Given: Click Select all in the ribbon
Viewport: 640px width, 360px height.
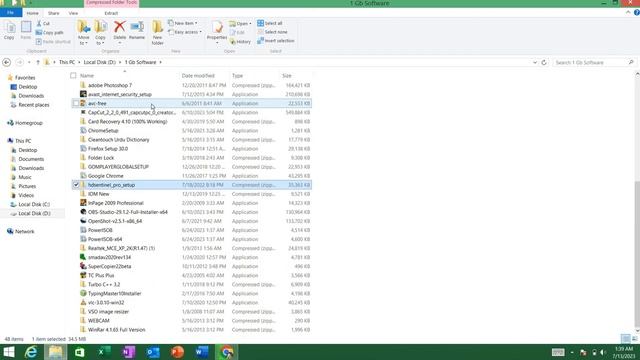Looking at the screenshot, I should pos(270,23).
